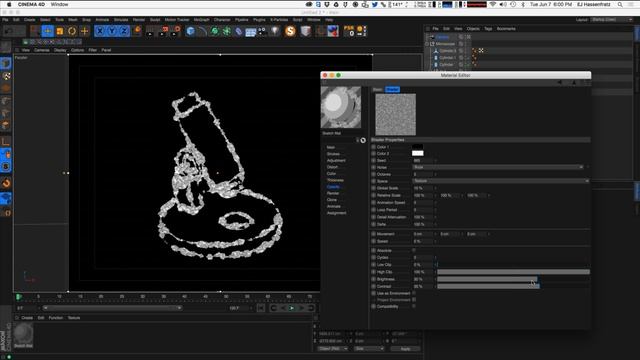Switch to the Thickness material channel
The width and height of the screenshot is (640, 360).
[x=335, y=180]
